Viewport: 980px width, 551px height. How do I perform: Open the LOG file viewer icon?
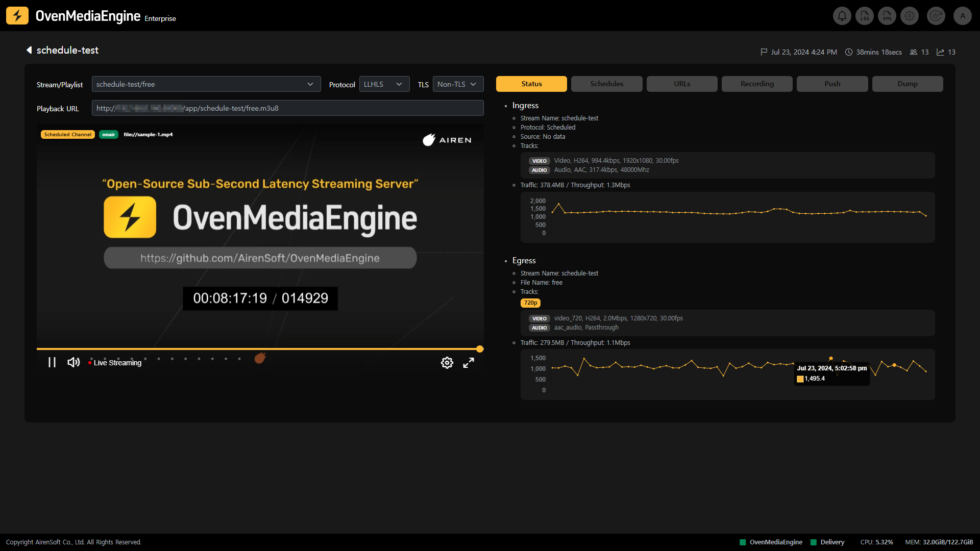click(x=865, y=16)
